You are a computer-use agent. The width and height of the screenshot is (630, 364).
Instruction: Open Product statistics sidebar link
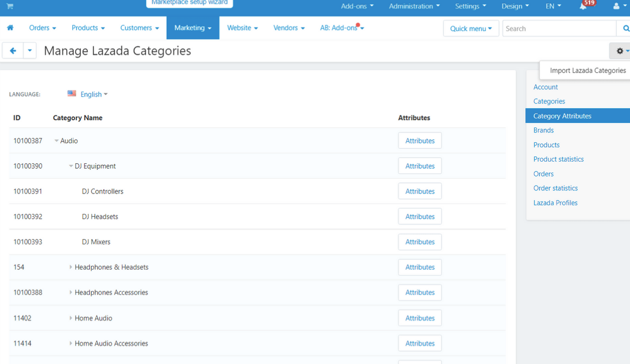click(x=558, y=159)
